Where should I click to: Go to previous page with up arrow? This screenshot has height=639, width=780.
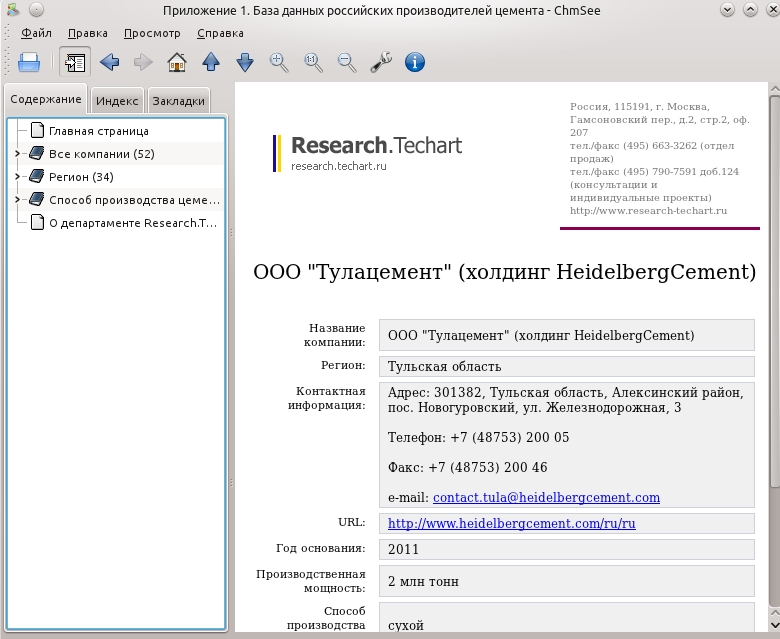coord(211,63)
